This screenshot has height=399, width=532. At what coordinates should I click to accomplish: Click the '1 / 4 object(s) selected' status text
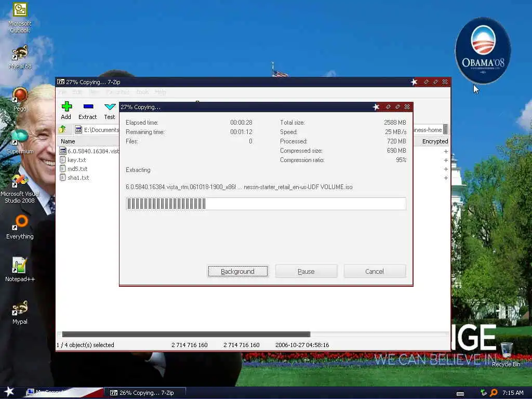(85, 345)
